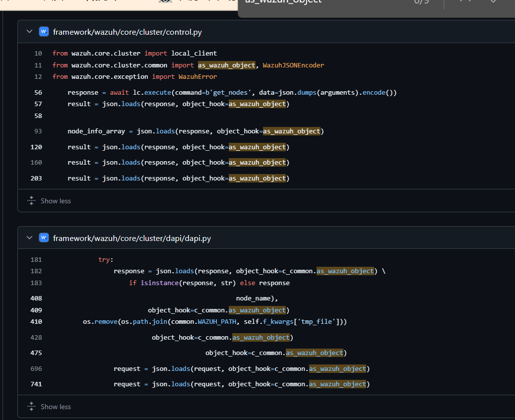
Task: Go to line 409 in dapi.py
Action: pos(36,310)
